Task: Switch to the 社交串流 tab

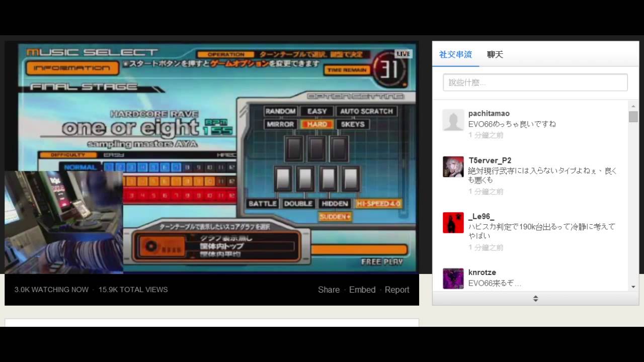Action: (x=455, y=54)
